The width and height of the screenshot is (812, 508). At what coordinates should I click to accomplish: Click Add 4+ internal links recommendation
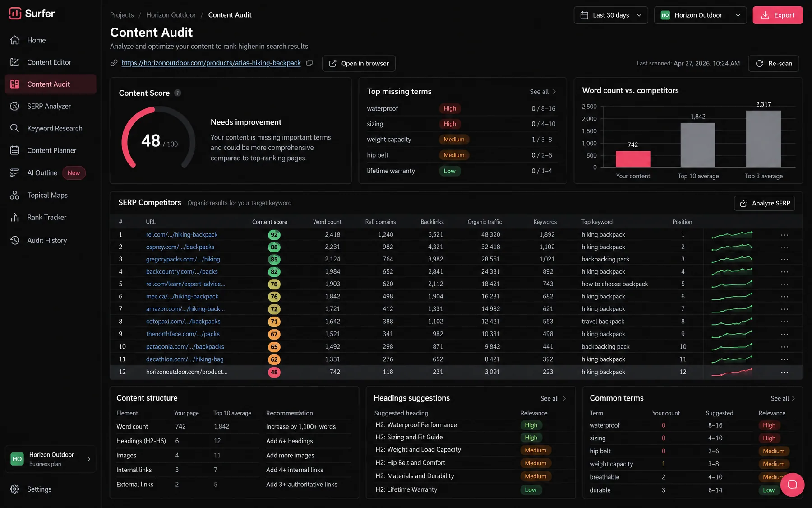(295, 470)
